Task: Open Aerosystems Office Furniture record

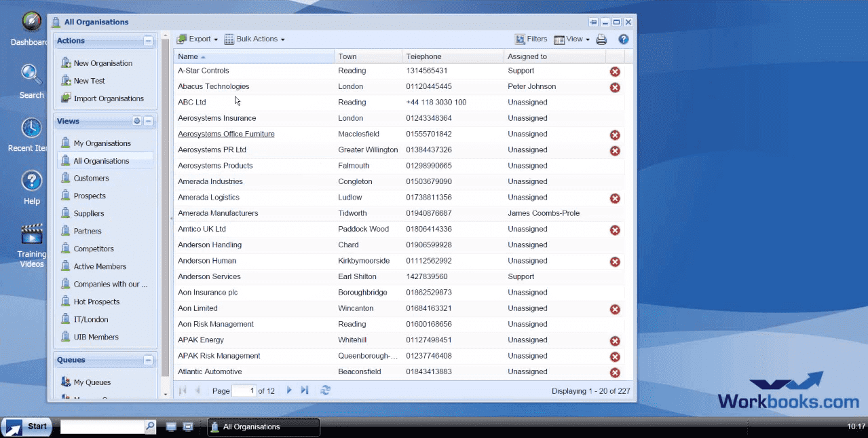Action: [x=226, y=134]
